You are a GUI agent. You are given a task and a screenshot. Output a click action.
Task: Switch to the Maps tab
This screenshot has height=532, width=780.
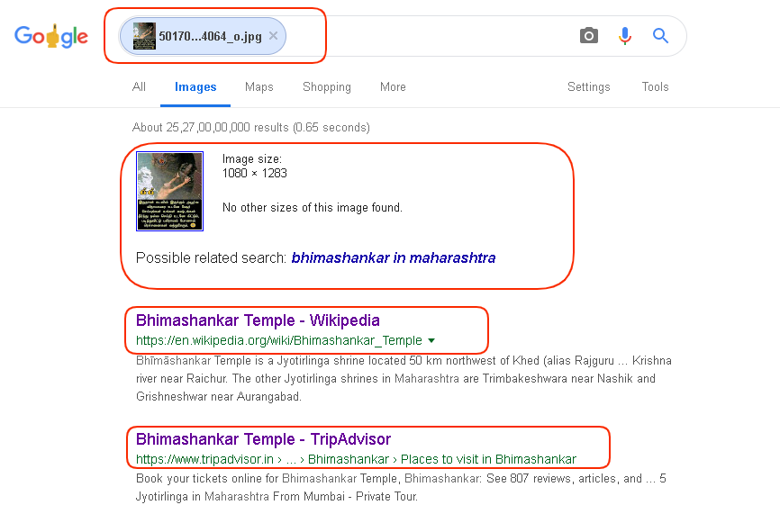click(x=259, y=87)
